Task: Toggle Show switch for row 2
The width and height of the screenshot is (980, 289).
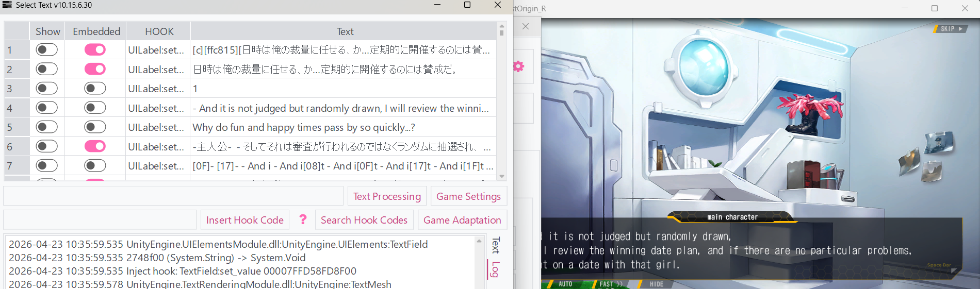Action: pyautogui.click(x=46, y=69)
